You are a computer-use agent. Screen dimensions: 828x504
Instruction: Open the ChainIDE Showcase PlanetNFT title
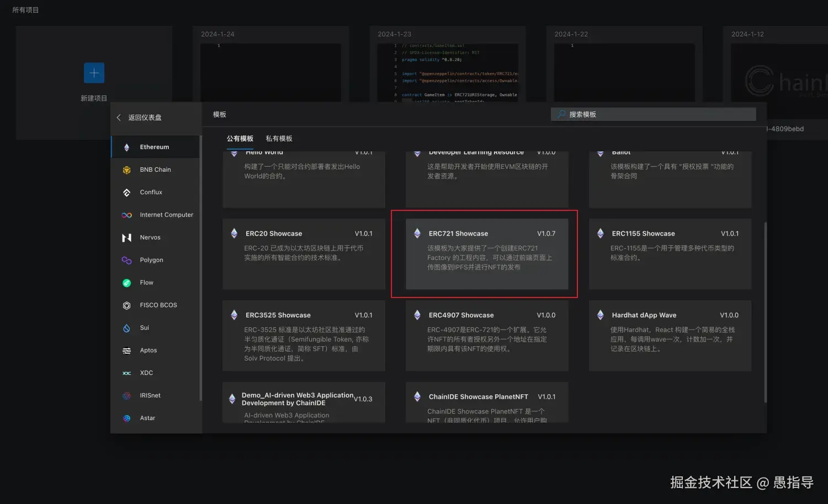tap(479, 397)
